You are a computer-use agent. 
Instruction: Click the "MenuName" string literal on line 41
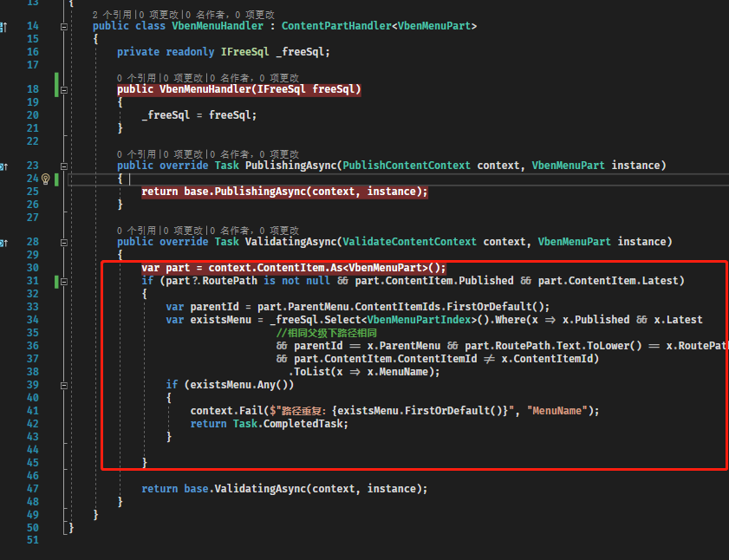[x=557, y=411]
